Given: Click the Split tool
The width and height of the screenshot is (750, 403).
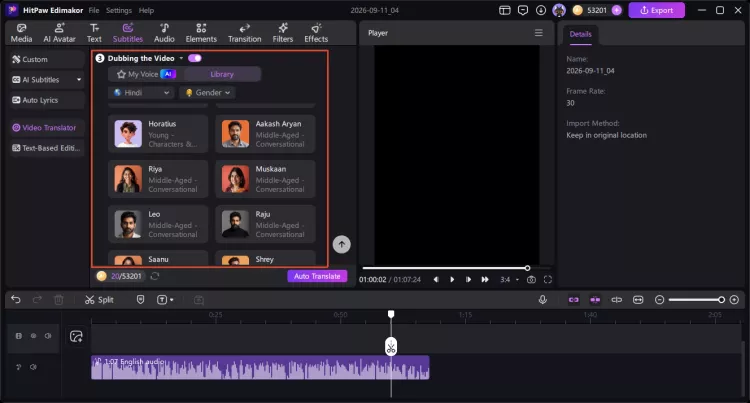Looking at the screenshot, I should click(x=99, y=300).
